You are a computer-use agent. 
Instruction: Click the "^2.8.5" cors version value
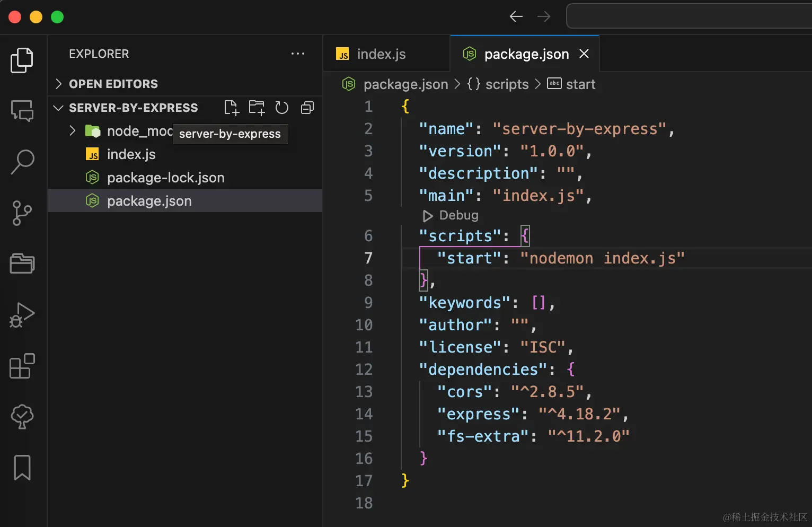point(548,392)
